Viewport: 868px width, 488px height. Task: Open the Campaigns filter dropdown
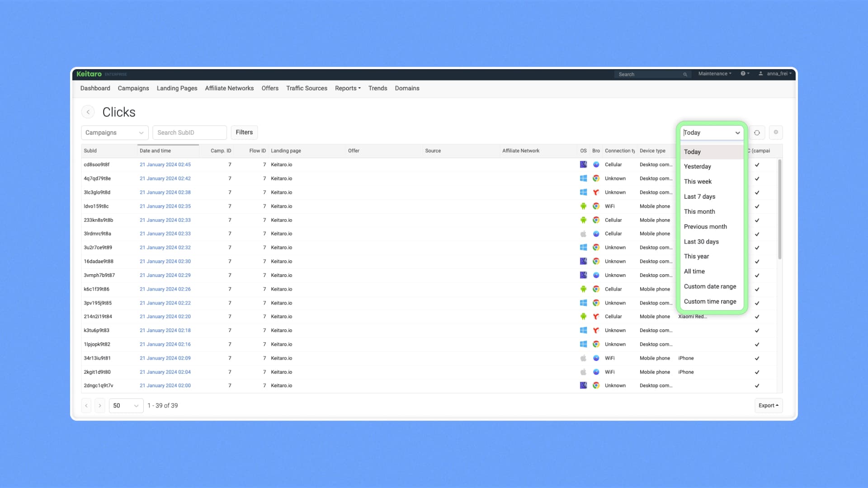click(114, 132)
